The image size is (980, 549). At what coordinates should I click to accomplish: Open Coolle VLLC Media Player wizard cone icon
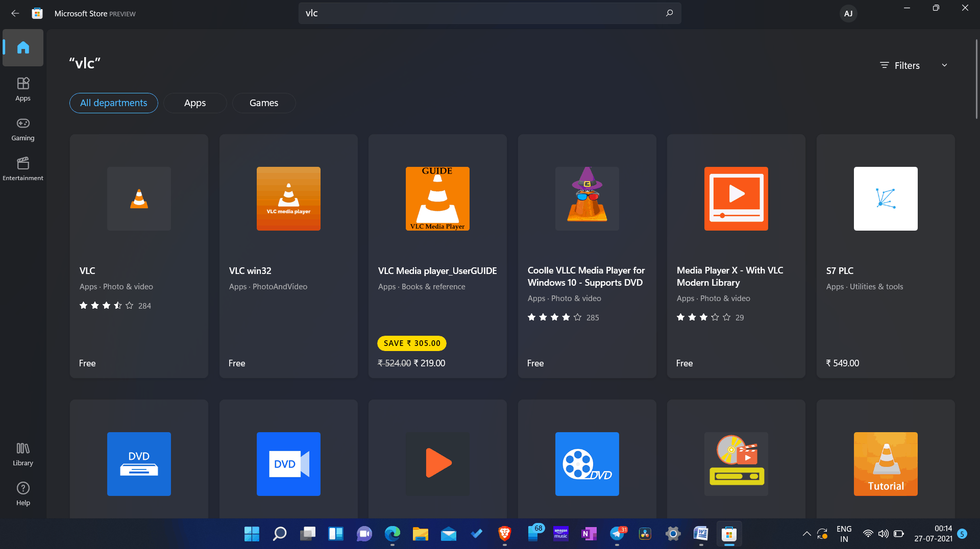pos(587,198)
